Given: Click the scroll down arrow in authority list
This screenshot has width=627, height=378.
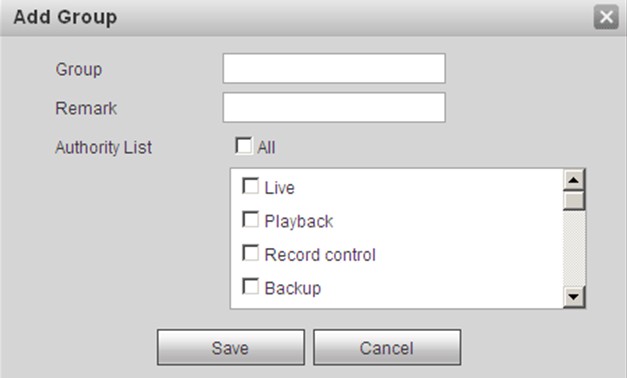Looking at the screenshot, I should [x=574, y=297].
